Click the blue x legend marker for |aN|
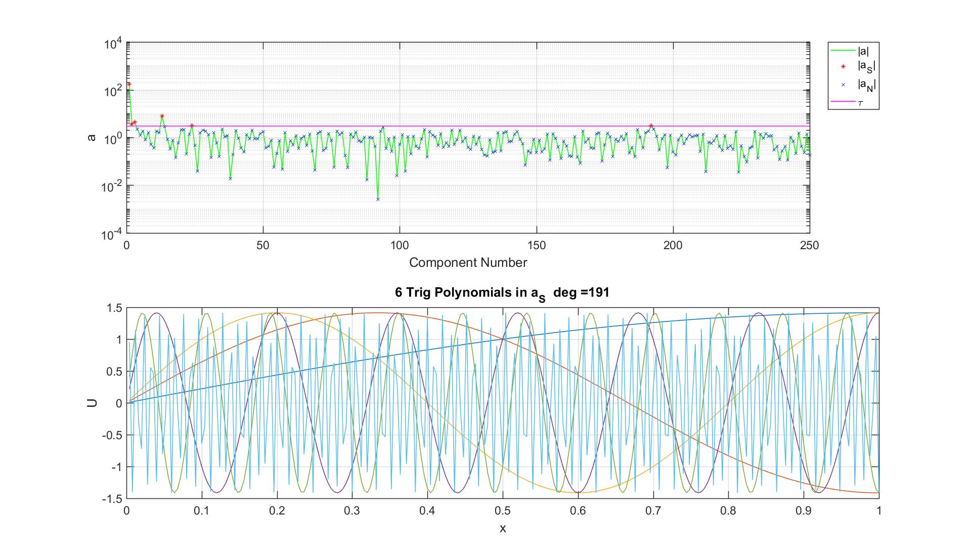The height and width of the screenshot is (560, 971). (x=843, y=85)
